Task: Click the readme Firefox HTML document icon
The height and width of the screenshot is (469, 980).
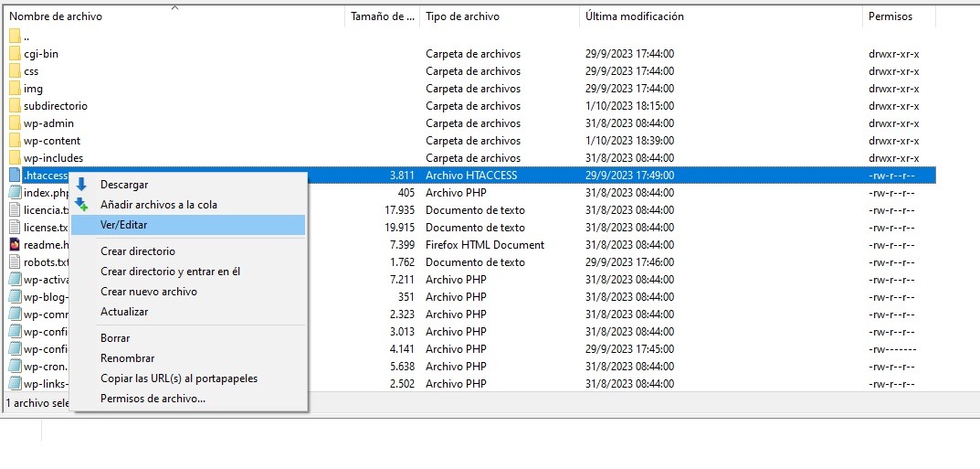Action: (x=15, y=245)
